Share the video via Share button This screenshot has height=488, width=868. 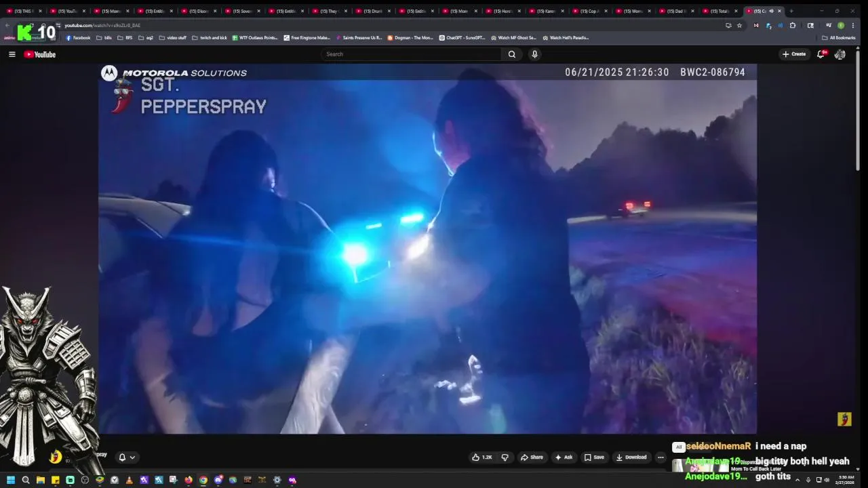pyautogui.click(x=532, y=457)
